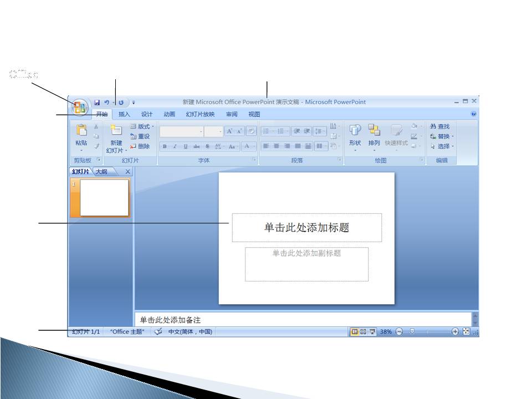The height and width of the screenshot is (399, 532).
Task: Open the round Office Button menu
Action: (x=79, y=107)
